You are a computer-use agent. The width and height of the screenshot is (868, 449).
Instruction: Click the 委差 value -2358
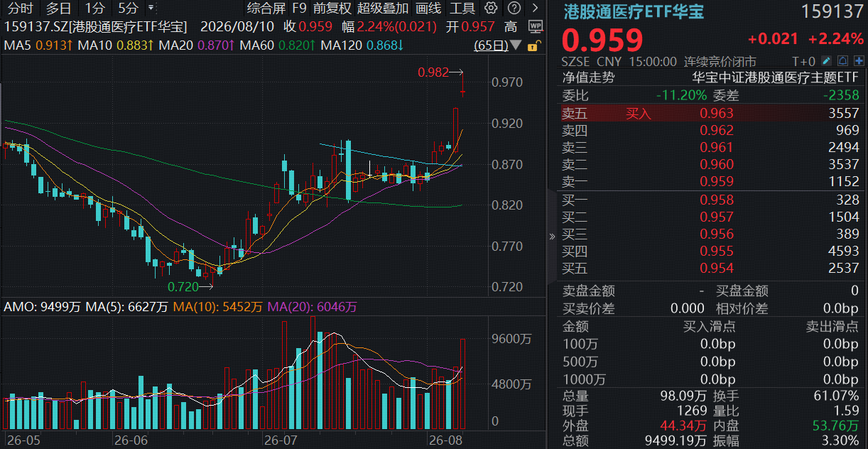pyautogui.click(x=840, y=95)
